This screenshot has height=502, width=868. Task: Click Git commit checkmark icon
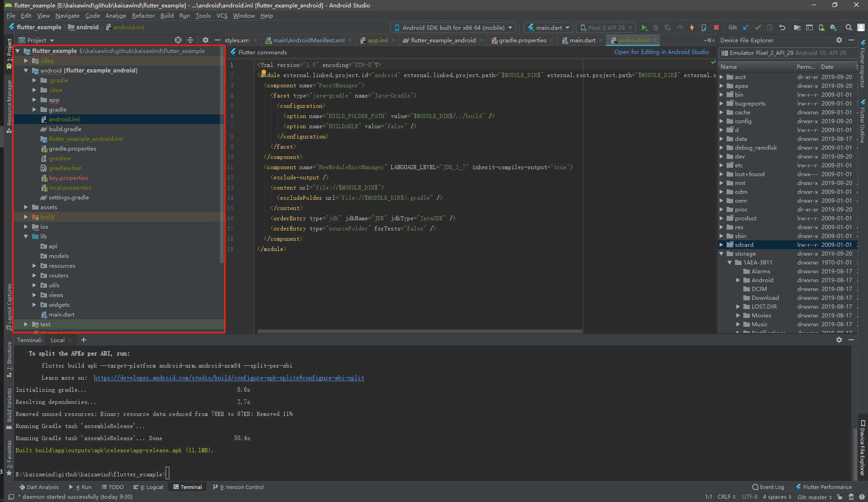pyautogui.click(x=758, y=28)
